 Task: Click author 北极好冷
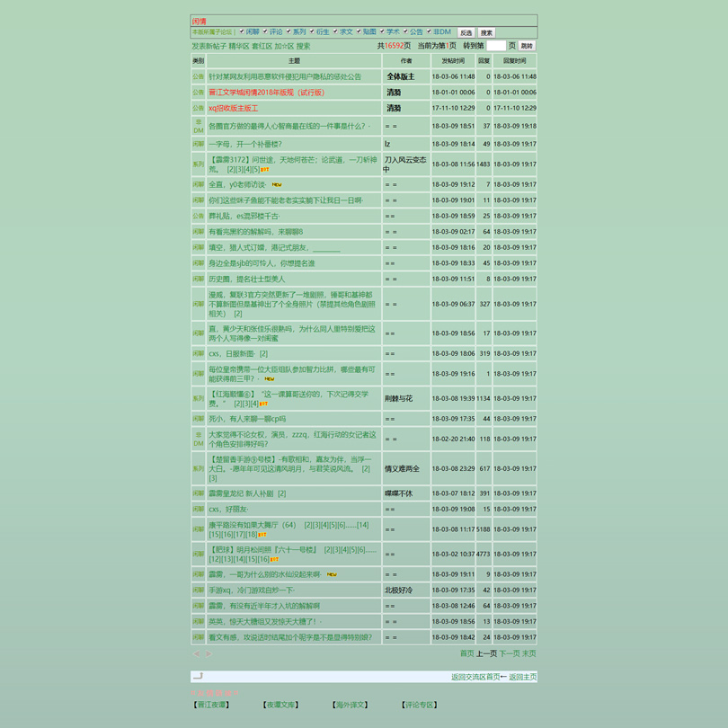pos(398,590)
